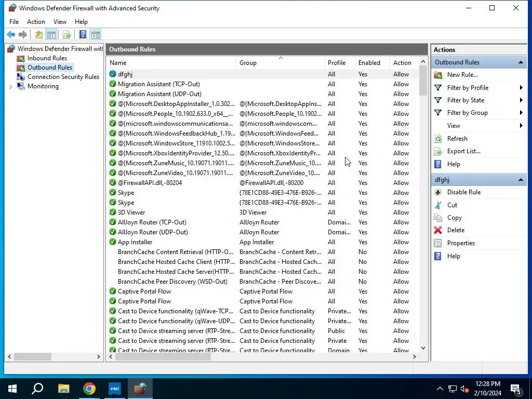Click the Inbound Rules tree icon

pos(21,58)
